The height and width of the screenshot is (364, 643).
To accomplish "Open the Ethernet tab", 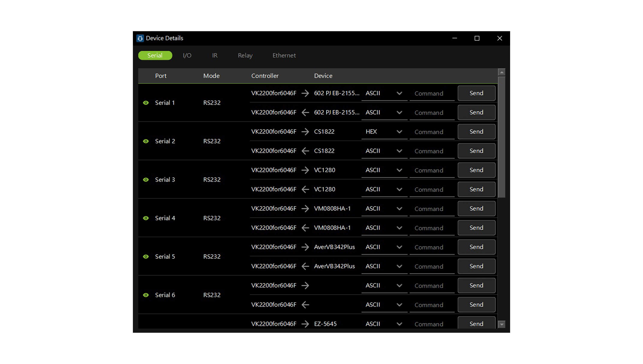I will click(x=284, y=55).
